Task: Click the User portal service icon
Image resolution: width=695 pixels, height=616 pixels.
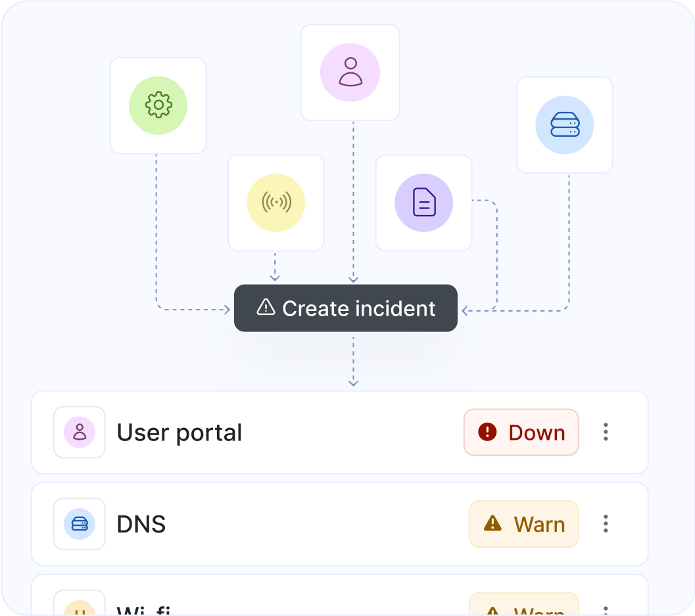Action: [79, 433]
